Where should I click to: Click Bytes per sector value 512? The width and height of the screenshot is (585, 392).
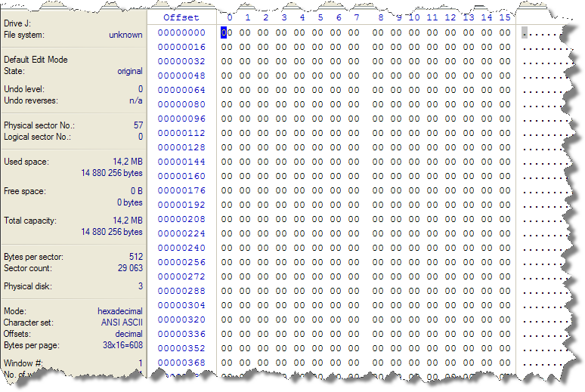(x=136, y=257)
